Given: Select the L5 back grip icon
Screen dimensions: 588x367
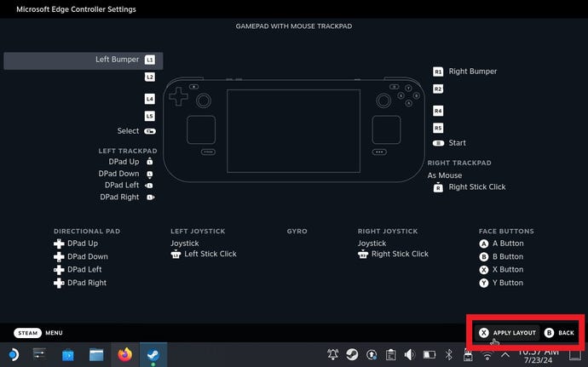Looking at the screenshot, I should coord(149,116).
